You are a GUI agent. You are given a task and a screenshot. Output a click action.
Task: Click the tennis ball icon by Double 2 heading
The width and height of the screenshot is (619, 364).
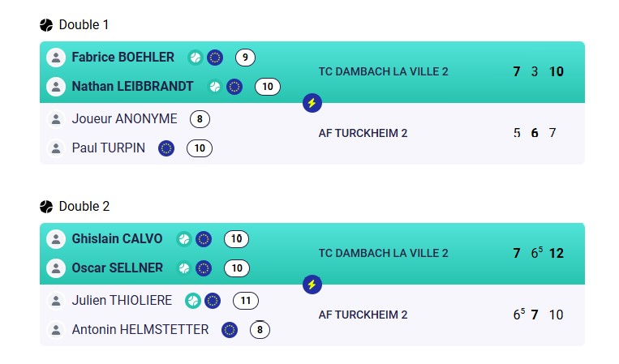click(x=46, y=206)
